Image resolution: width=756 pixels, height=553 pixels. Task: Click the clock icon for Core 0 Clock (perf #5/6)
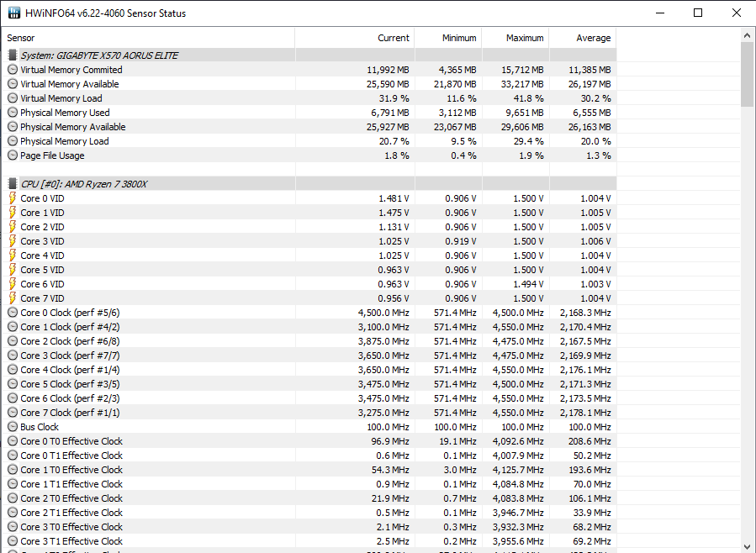point(13,313)
